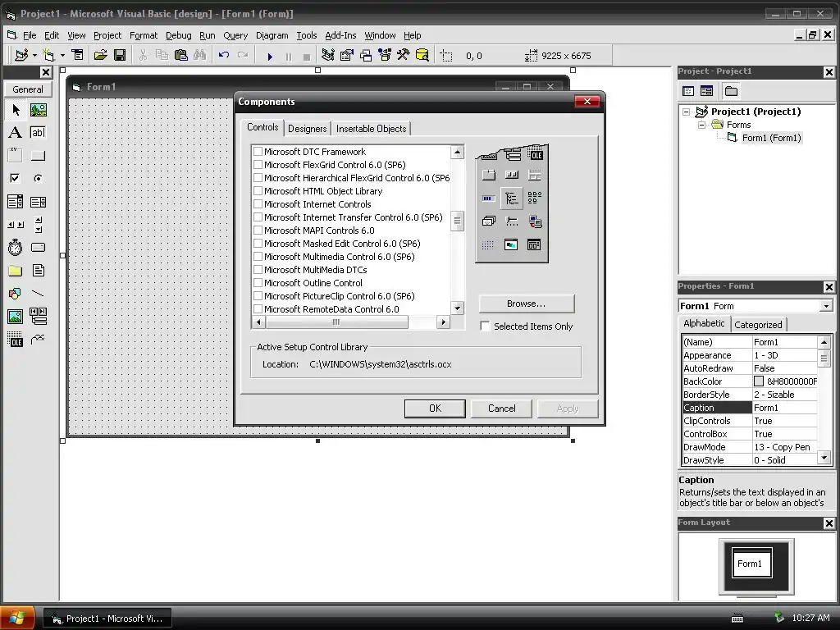This screenshot has height=630, width=840.
Task: Click the Start run arrow icon
Action: (270, 57)
